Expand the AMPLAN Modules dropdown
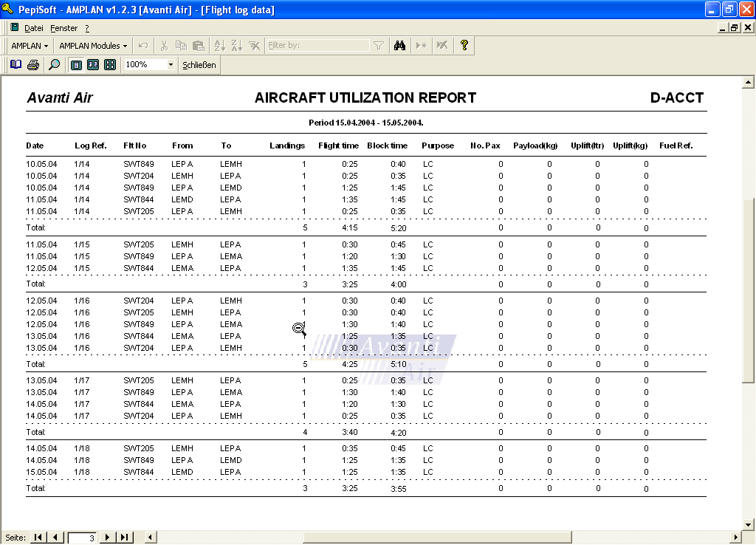 tap(93, 46)
